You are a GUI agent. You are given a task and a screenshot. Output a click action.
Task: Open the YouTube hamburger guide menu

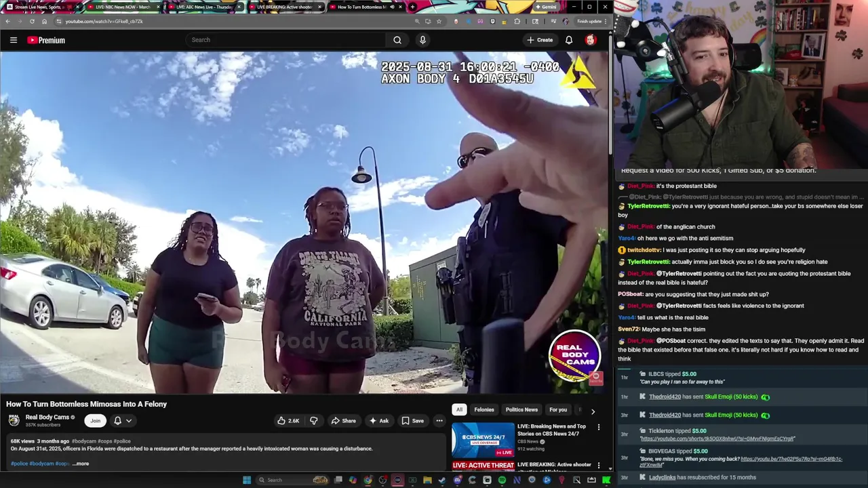(13, 40)
